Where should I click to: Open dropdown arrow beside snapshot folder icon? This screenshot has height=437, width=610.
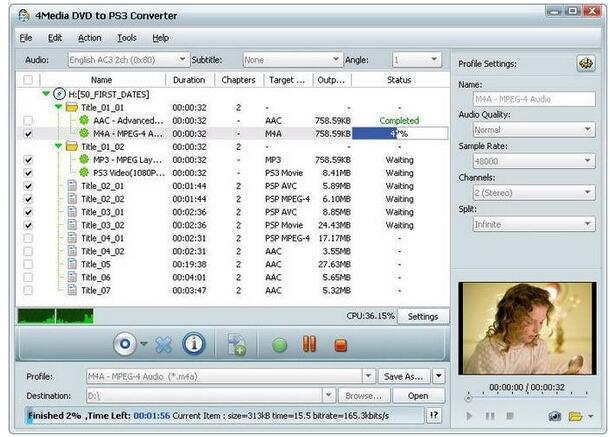tap(591, 416)
